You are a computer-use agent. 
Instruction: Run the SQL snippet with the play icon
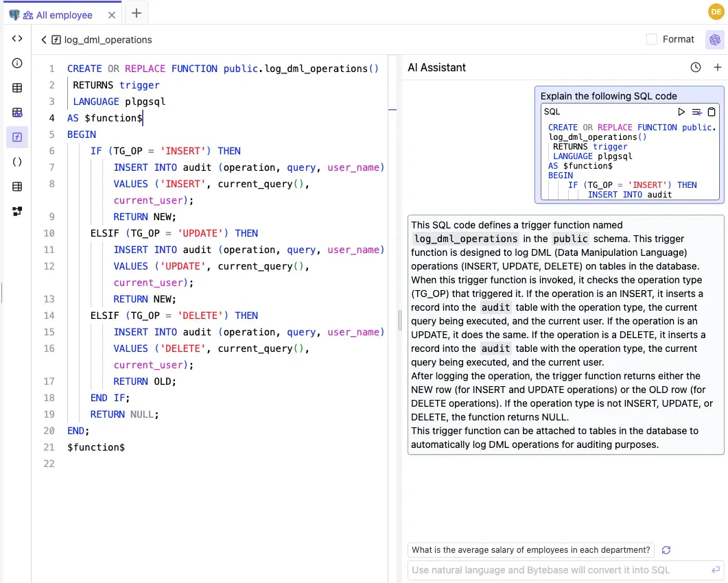(x=681, y=111)
